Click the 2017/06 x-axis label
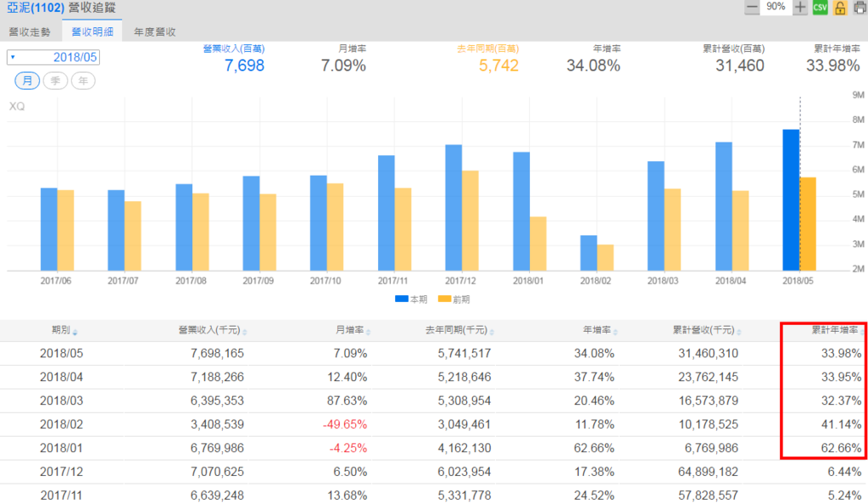 coord(55,282)
